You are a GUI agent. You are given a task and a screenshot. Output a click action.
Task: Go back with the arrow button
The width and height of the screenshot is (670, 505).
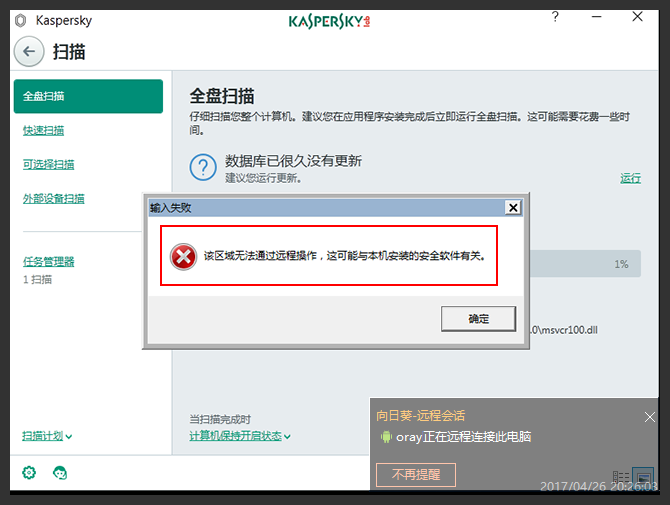click(29, 52)
